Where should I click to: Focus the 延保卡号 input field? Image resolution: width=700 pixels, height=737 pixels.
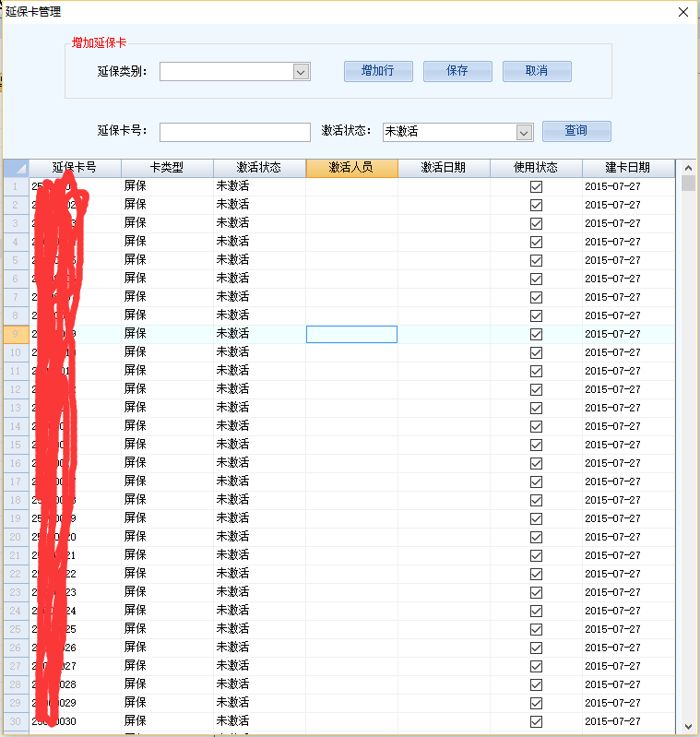(x=235, y=132)
